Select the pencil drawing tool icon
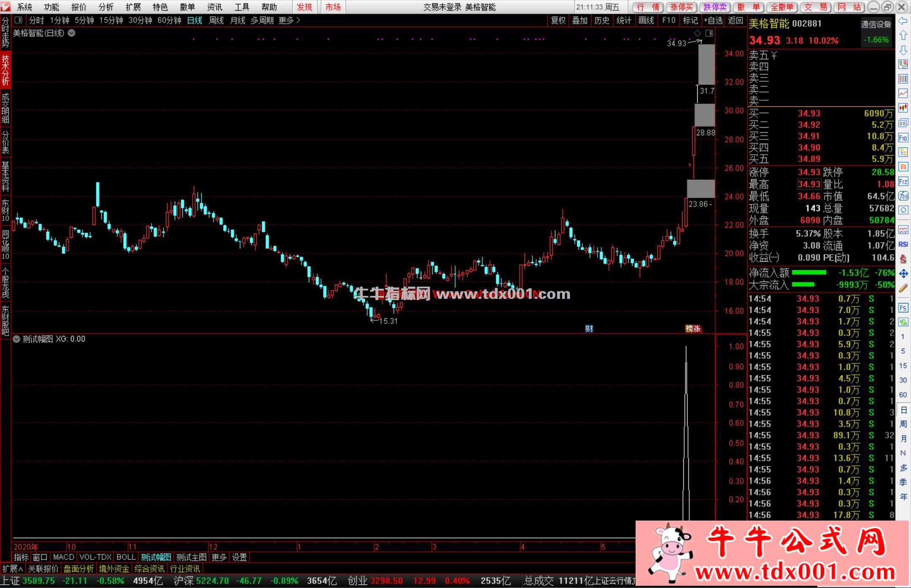The width and height of the screenshot is (911, 588). coord(903,288)
